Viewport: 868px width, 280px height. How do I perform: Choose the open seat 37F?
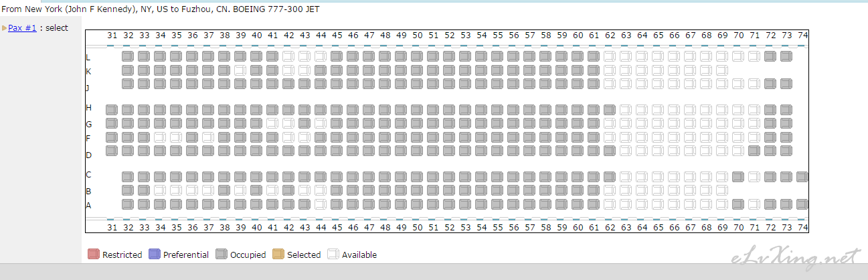(208, 137)
